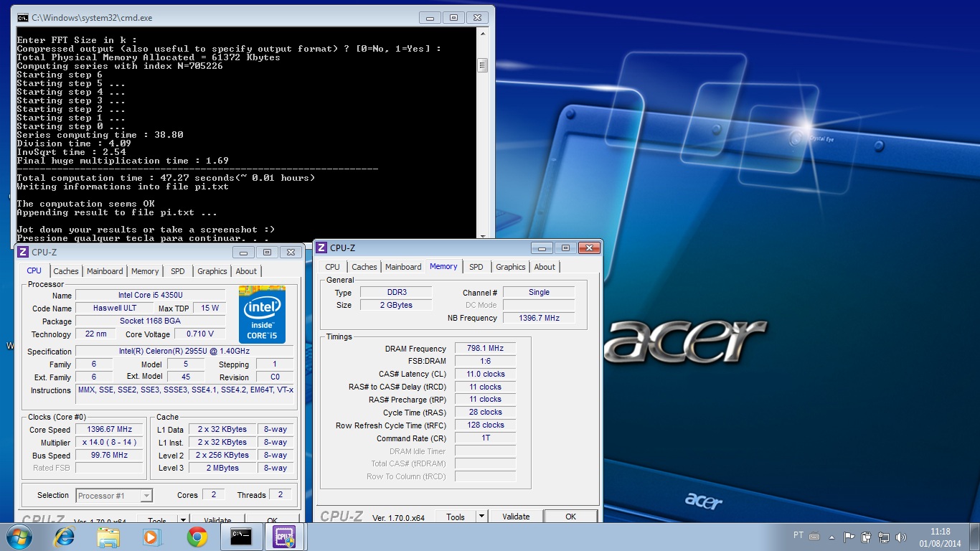This screenshot has width=980, height=551.
Task: Open the volume speaker tray icon
Action: (901, 537)
